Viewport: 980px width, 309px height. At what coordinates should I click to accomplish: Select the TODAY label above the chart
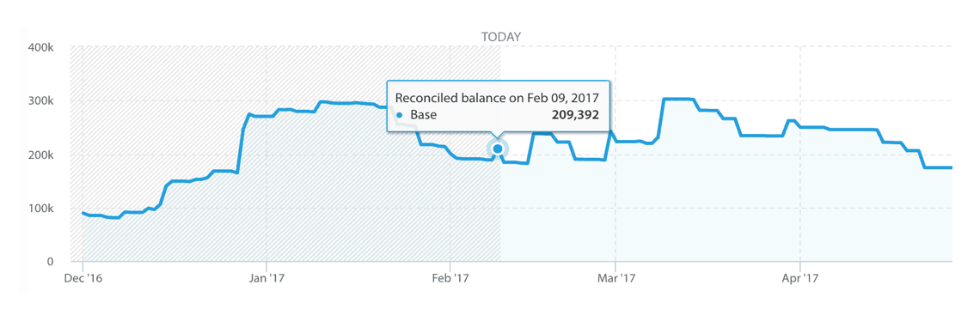click(x=501, y=38)
